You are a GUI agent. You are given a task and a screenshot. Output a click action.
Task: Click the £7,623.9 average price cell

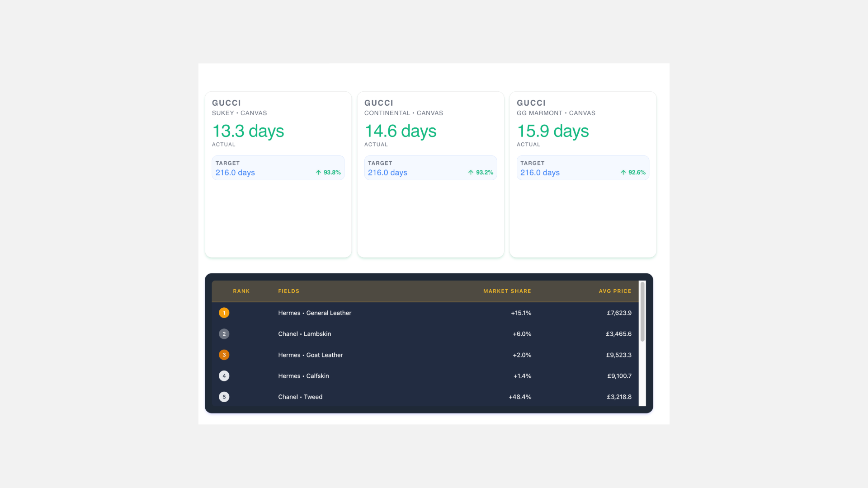click(619, 313)
